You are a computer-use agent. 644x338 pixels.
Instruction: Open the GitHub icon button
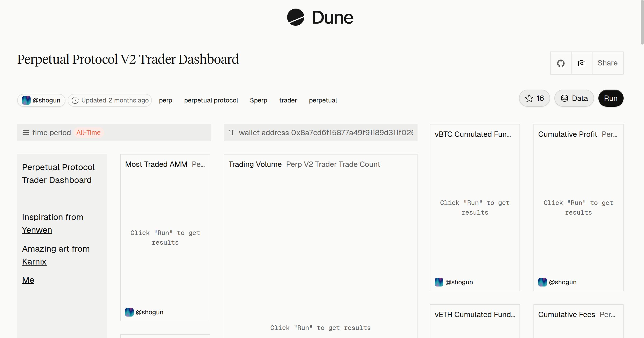561,63
